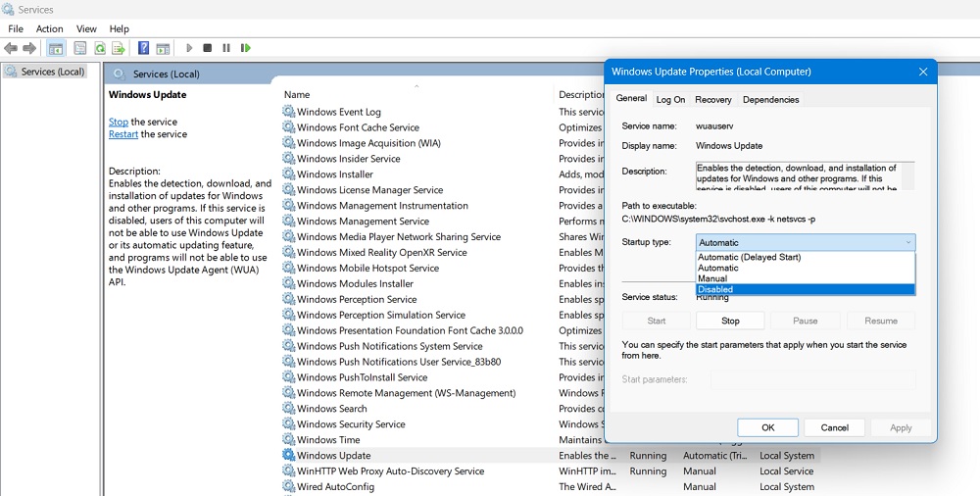Click the Export List toolbar icon

coord(119,48)
